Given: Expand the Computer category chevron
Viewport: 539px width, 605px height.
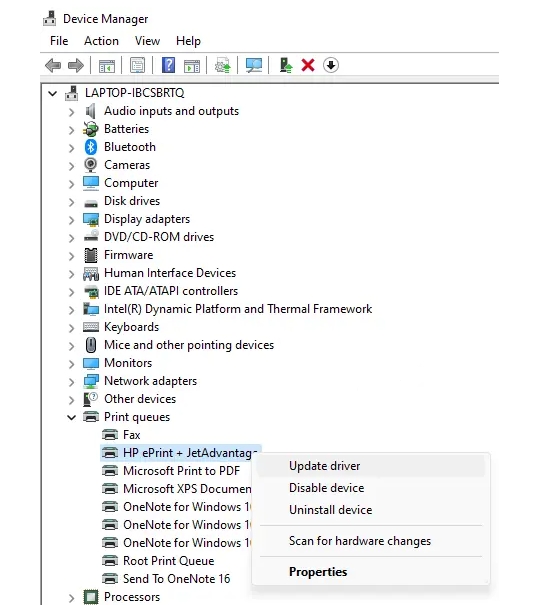Looking at the screenshot, I should [71, 184].
